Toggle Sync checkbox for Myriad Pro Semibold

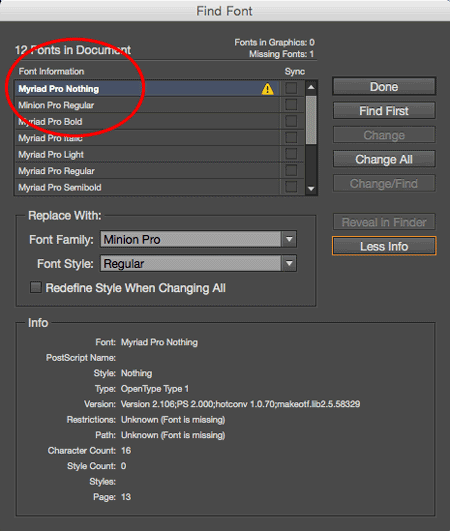pyautogui.click(x=291, y=187)
